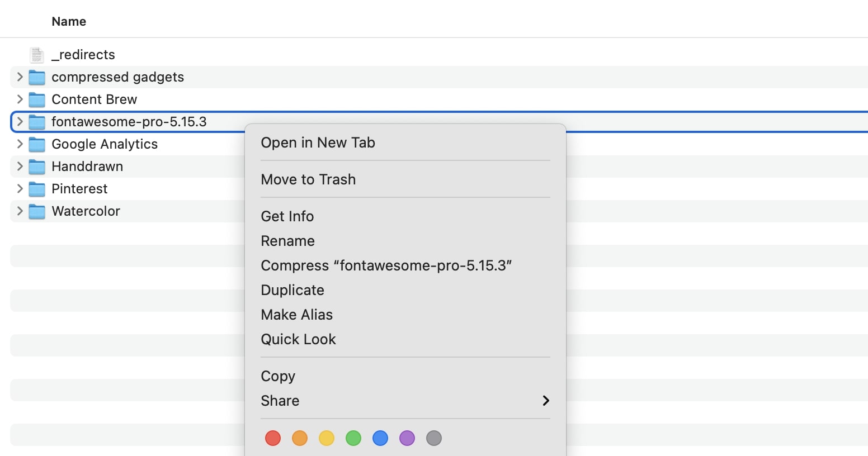Expand the fontawesome-pro-5.15.3 folder
The height and width of the screenshot is (456, 868).
(x=19, y=122)
